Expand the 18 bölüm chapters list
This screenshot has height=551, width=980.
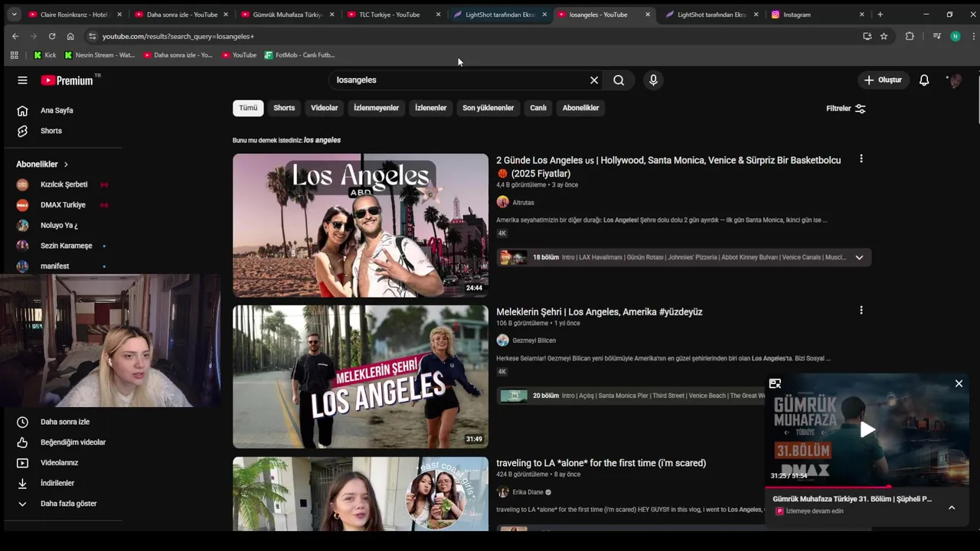[859, 258]
